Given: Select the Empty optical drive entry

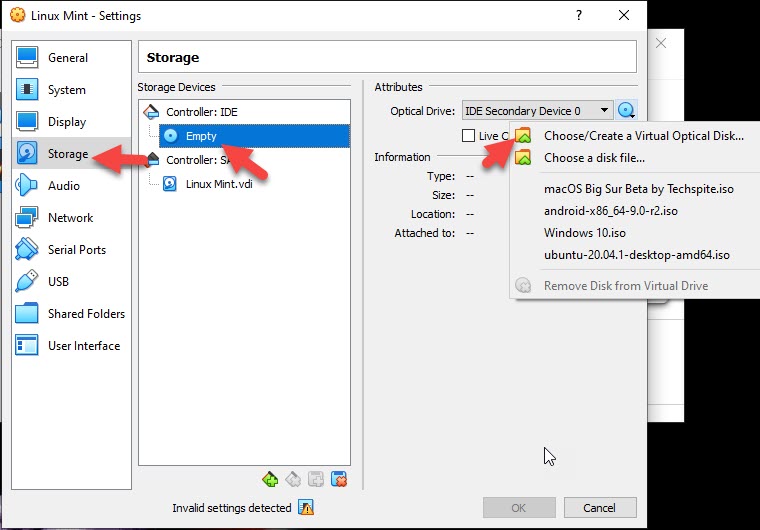Looking at the screenshot, I should tap(200, 136).
